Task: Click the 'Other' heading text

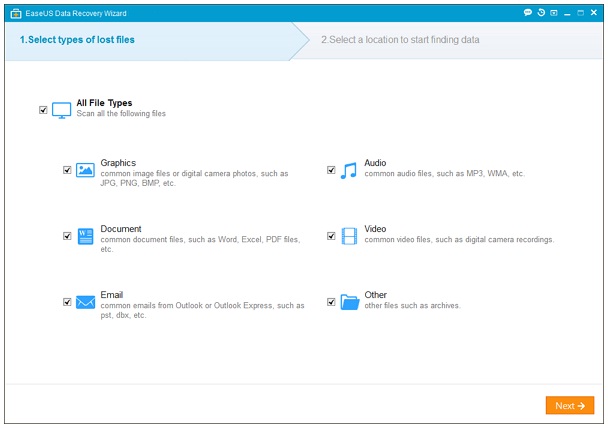Action: coord(375,295)
